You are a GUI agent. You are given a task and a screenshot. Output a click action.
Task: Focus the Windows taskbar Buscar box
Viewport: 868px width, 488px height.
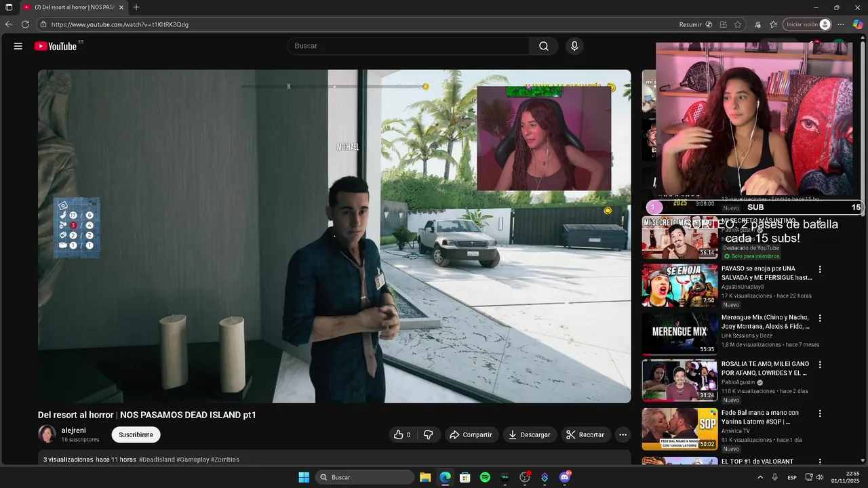(365, 477)
